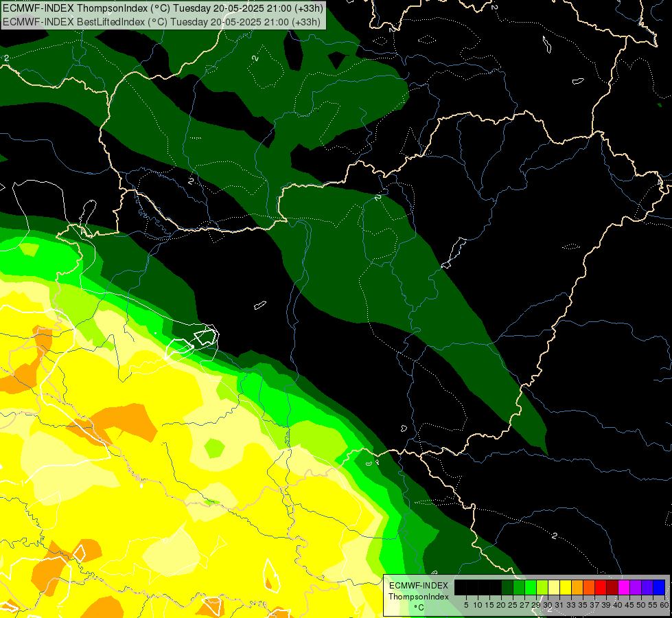Click the ThompsonIndex title line at top
672x618 pixels.
point(163,8)
